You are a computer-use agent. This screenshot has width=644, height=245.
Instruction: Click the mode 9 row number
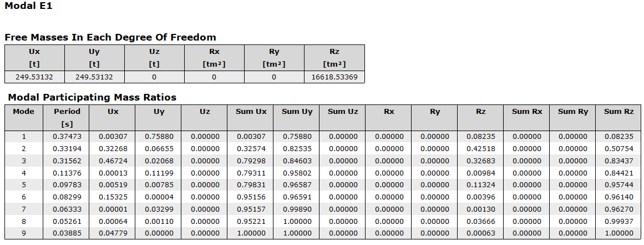click(x=23, y=233)
